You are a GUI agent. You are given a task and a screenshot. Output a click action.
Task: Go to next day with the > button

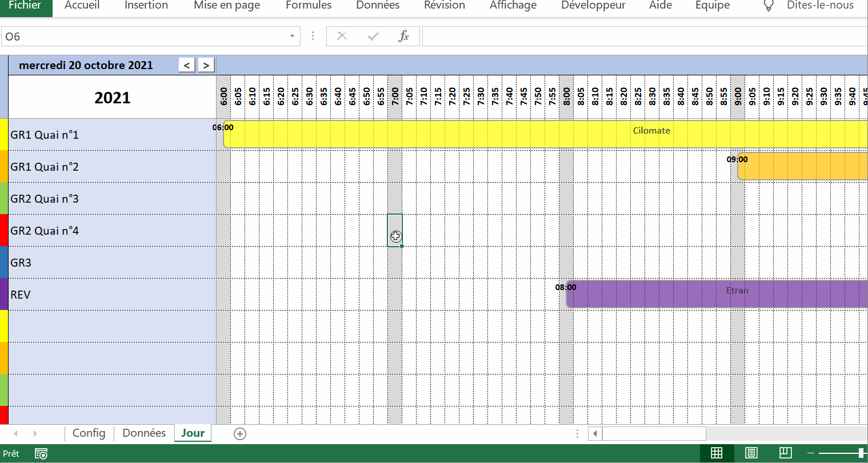206,65
